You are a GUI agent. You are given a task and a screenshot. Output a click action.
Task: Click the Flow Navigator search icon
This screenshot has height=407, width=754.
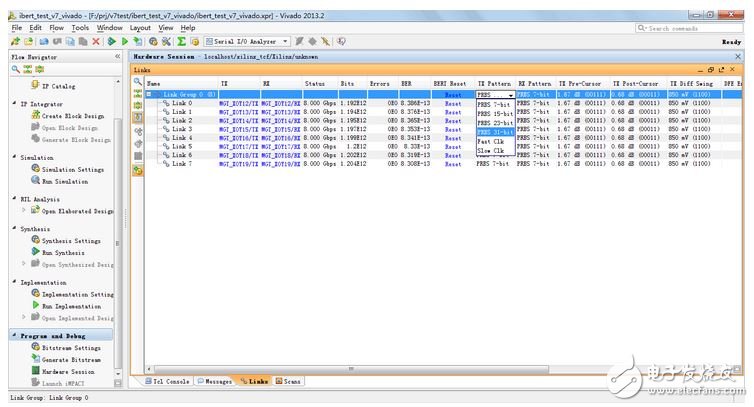pos(13,69)
